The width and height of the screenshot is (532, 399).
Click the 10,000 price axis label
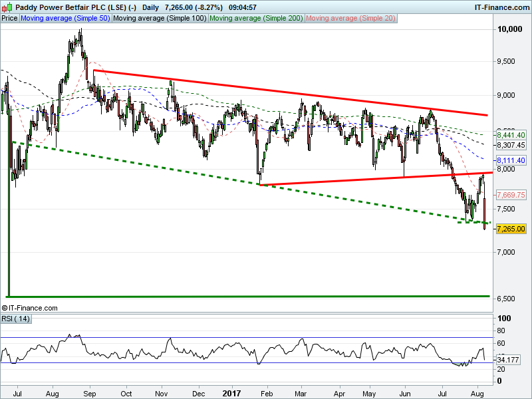pos(509,29)
